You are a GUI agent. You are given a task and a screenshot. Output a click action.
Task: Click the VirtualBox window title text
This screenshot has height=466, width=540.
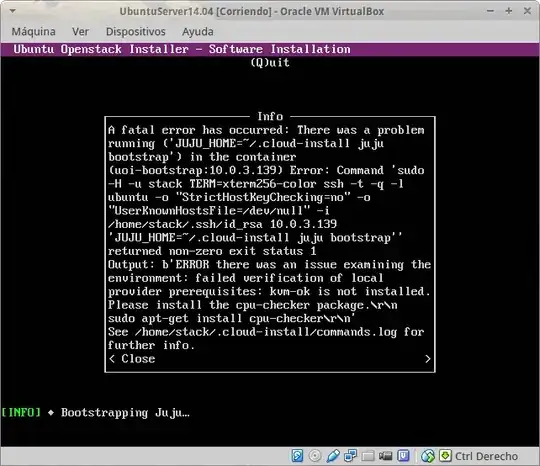click(252, 11)
